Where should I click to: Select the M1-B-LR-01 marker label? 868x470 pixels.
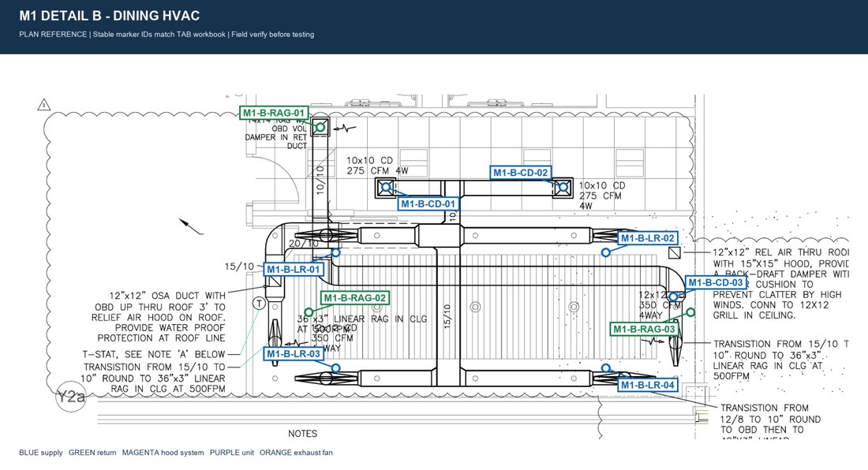click(294, 269)
